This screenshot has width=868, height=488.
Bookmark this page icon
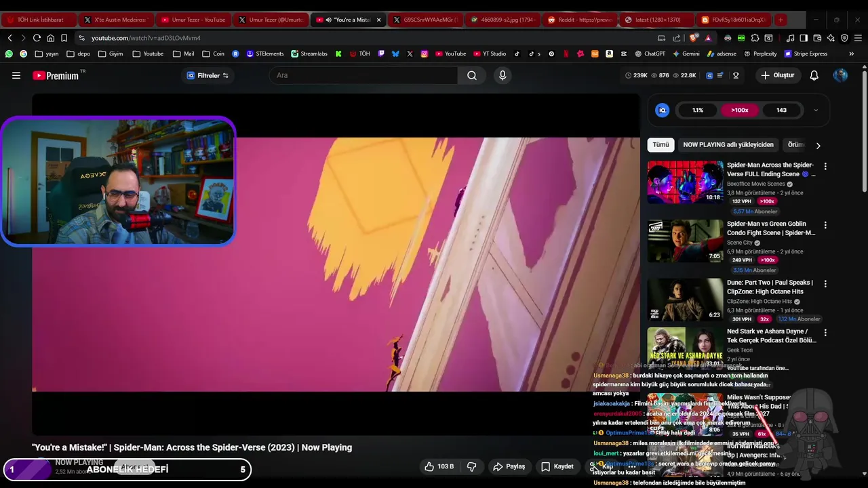tap(64, 38)
